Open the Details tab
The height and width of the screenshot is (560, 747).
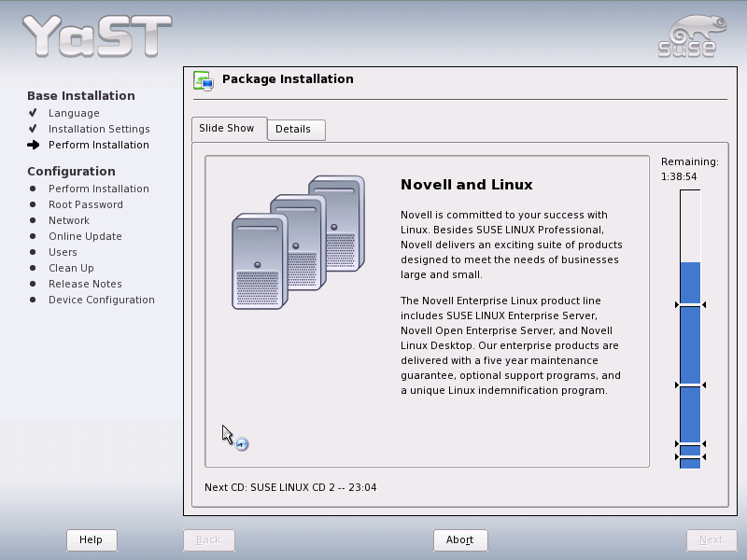pyautogui.click(x=296, y=130)
